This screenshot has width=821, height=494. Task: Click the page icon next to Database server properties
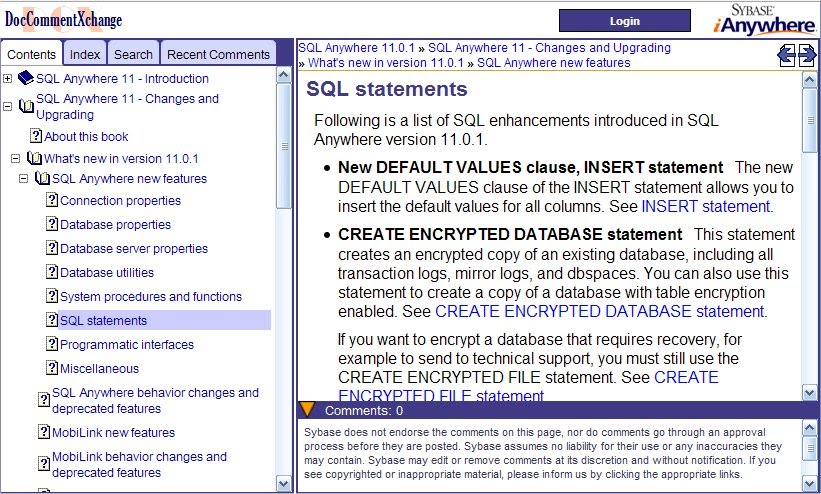click(52, 248)
